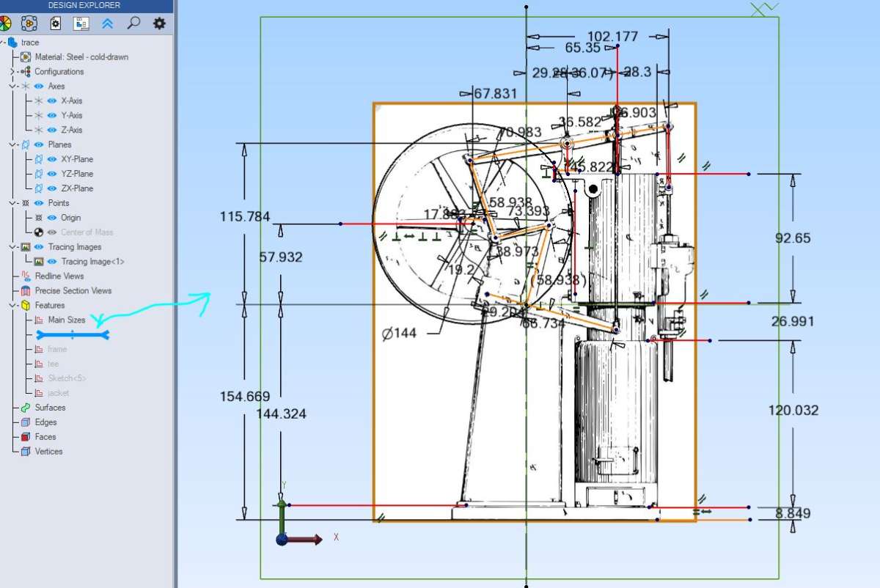Click the Center of Mass icon
Screen dimensions: 880x588
tap(39, 232)
